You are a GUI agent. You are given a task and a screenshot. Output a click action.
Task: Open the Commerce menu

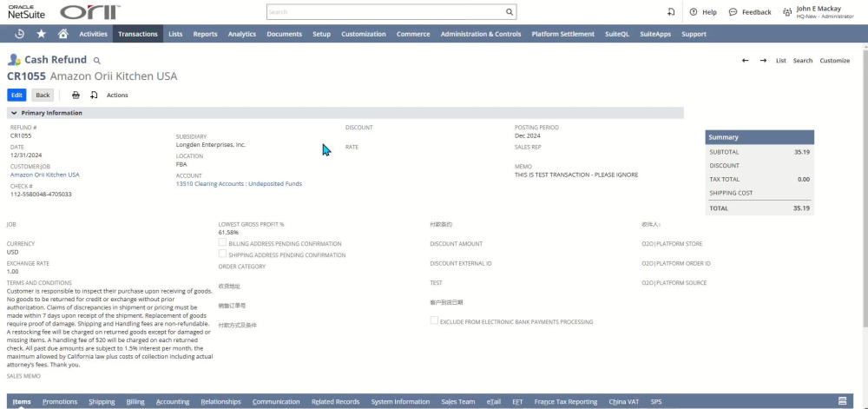(x=413, y=34)
